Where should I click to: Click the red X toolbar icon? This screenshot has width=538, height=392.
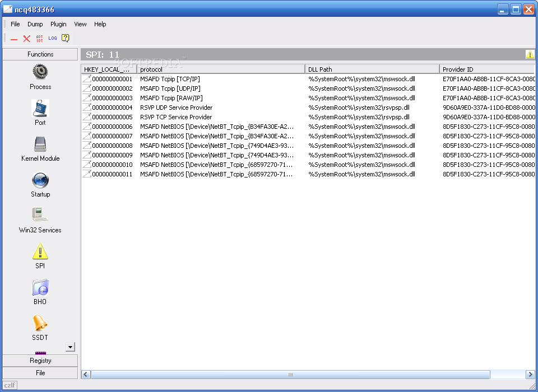(x=27, y=39)
